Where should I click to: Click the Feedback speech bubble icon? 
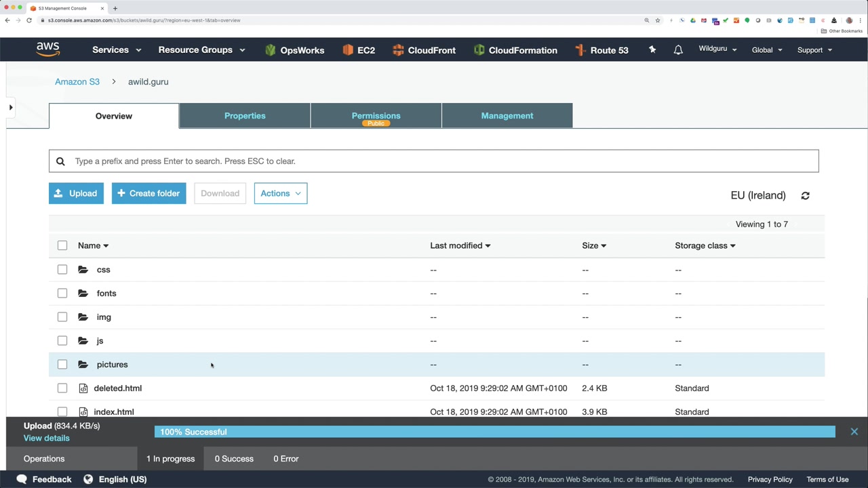tap(22, 479)
